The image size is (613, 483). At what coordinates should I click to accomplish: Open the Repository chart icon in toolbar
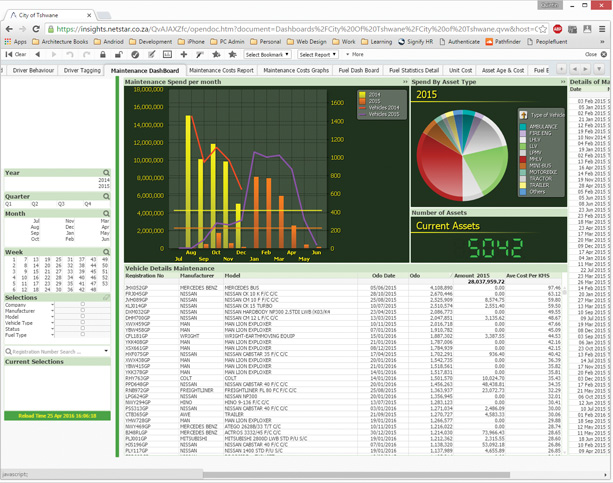coord(167,54)
